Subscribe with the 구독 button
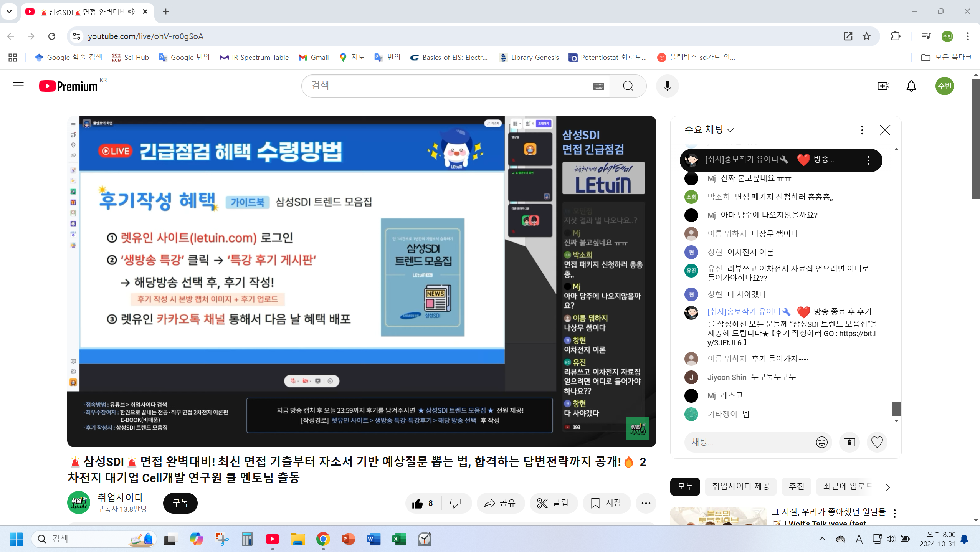Screen dimensions: 980x552 click(180, 503)
